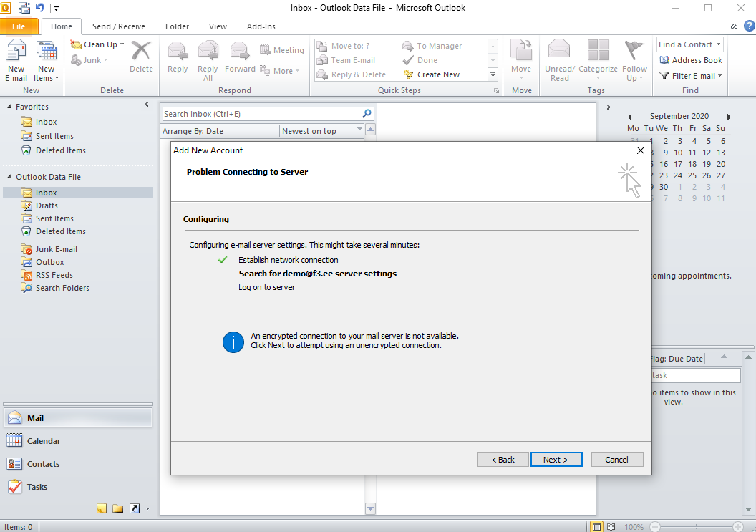Collapse the Favorites group

pyautogui.click(x=9, y=106)
